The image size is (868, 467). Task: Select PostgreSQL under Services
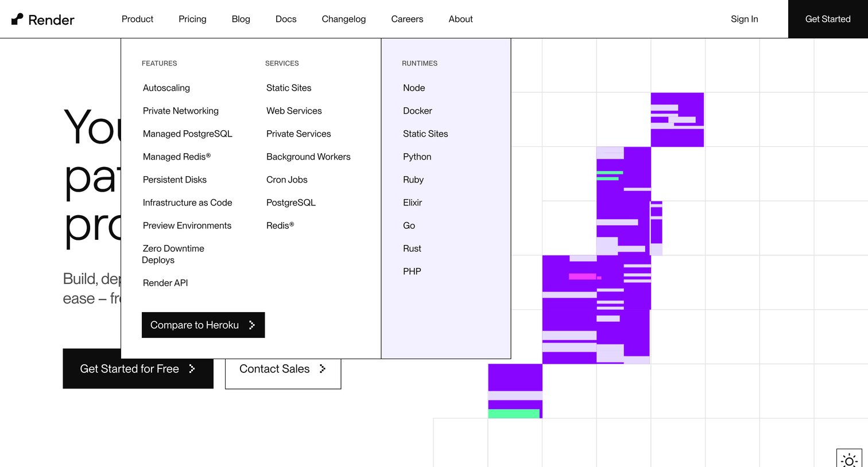click(x=291, y=203)
